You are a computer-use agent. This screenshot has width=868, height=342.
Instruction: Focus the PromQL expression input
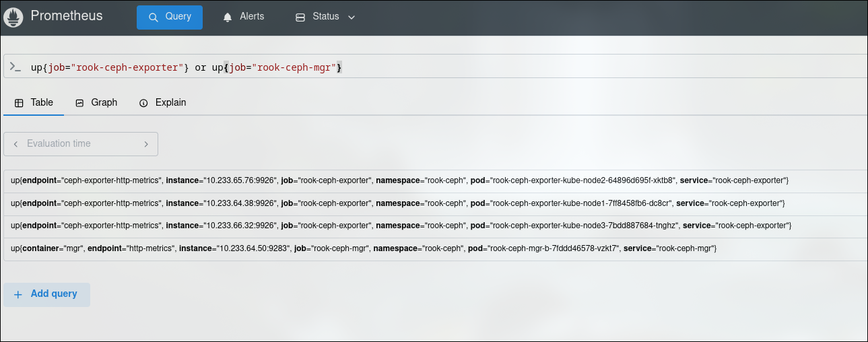(471, 67)
